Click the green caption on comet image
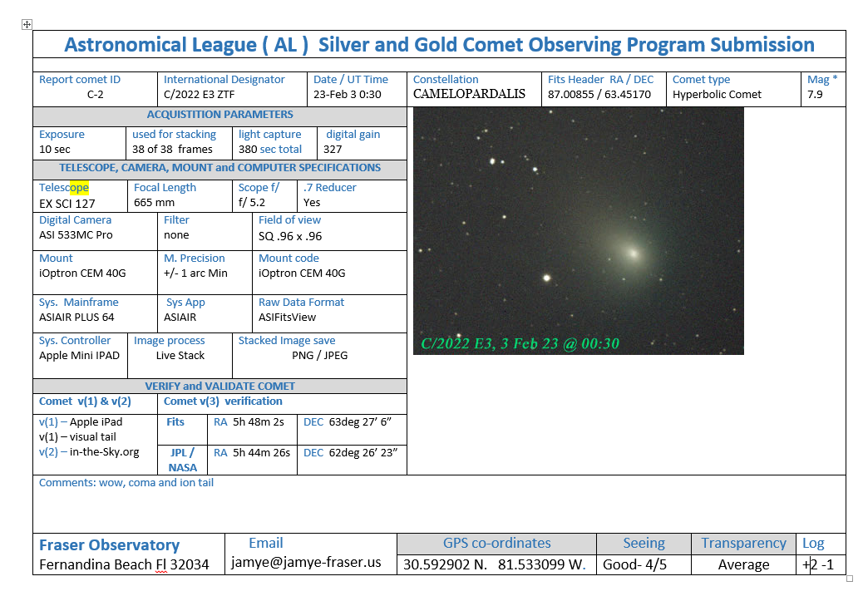Image resolution: width=868 pixels, height=596 pixels. pos(520,343)
